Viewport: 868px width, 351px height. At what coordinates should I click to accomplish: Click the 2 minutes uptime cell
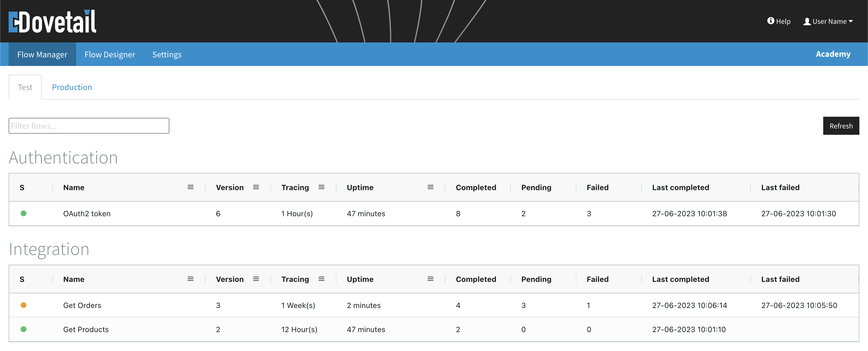[x=364, y=305]
